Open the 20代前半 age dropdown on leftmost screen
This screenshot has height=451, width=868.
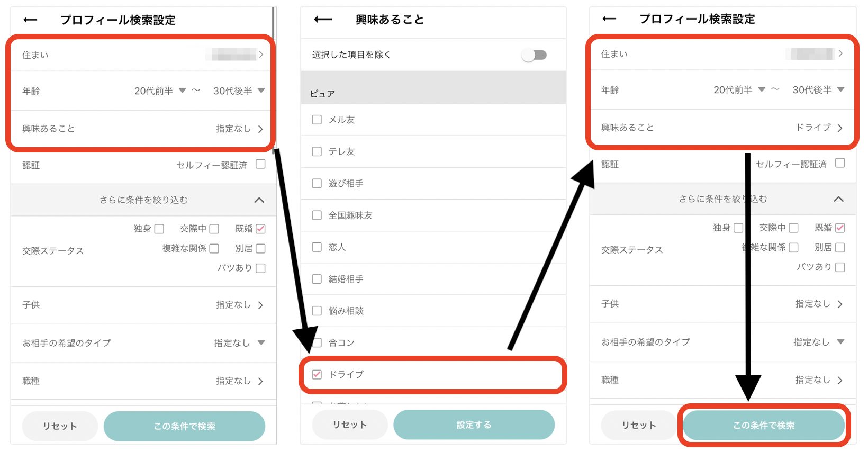pos(160,91)
